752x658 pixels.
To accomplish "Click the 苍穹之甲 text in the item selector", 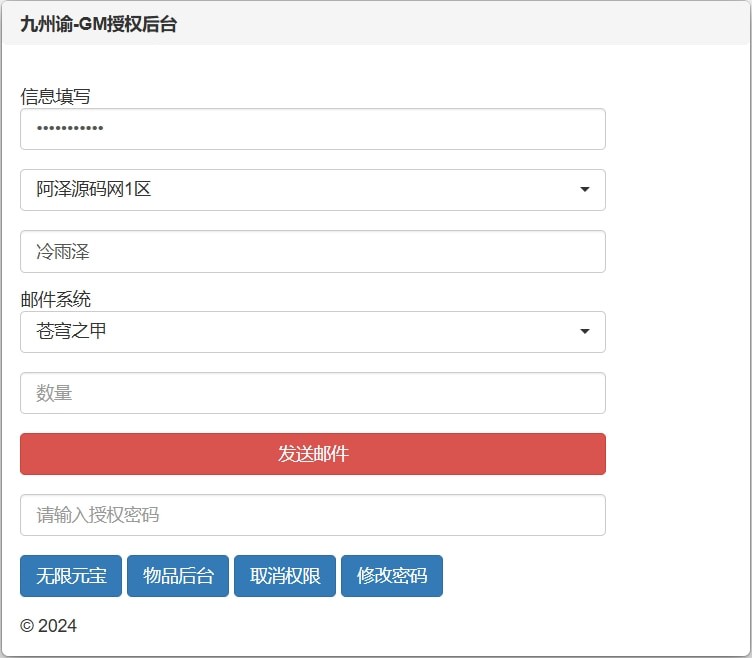I will pos(71,331).
